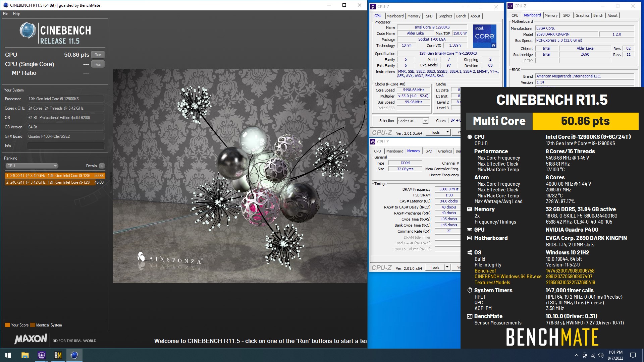644x362 pixels.
Task: Open Graphics tab in top-left CPU-Z
Action: [x=445, y=16]
